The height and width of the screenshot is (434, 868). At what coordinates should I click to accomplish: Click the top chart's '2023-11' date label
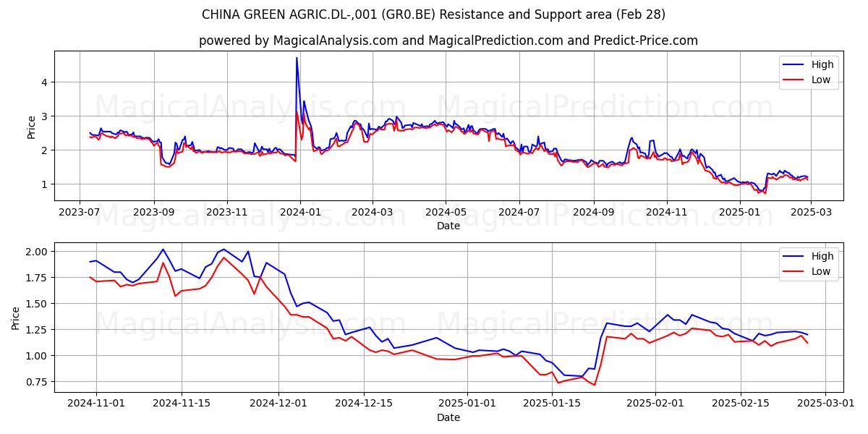click(227, 212)
